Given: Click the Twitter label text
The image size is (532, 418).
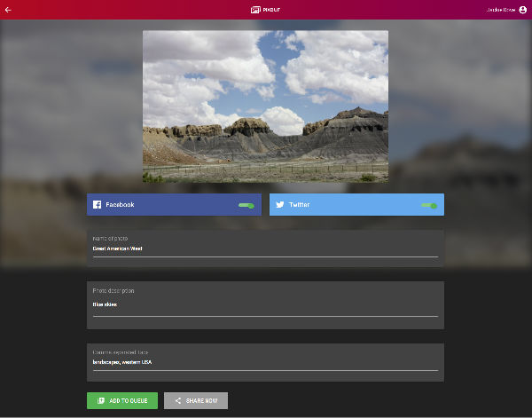Looking at the screenshot, I should point(299,205).
